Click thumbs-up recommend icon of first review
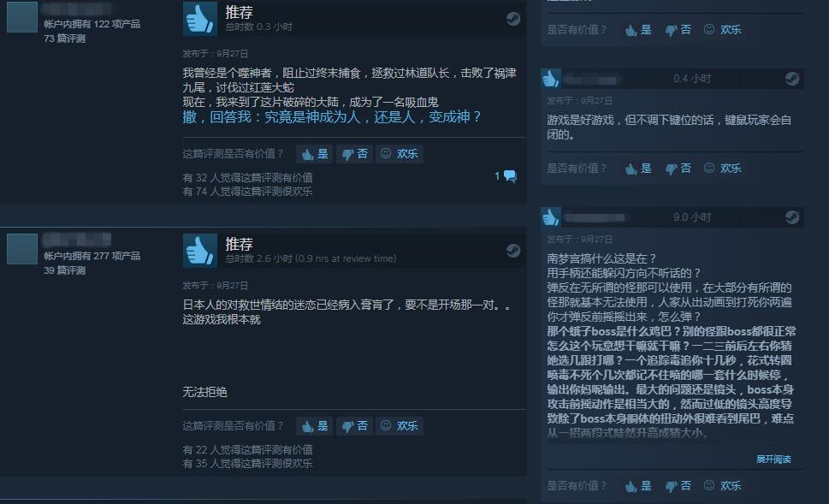 coord(200,19)
